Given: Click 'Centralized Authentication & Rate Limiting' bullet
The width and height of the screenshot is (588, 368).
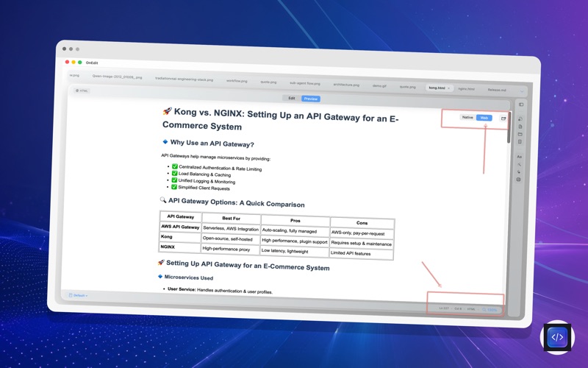Looking at the screenshot, I should pyautogui.click(x=220, y=168).
